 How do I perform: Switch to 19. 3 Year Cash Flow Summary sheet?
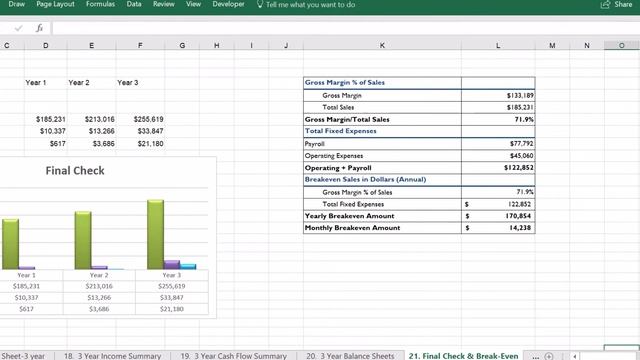(233, 356)
